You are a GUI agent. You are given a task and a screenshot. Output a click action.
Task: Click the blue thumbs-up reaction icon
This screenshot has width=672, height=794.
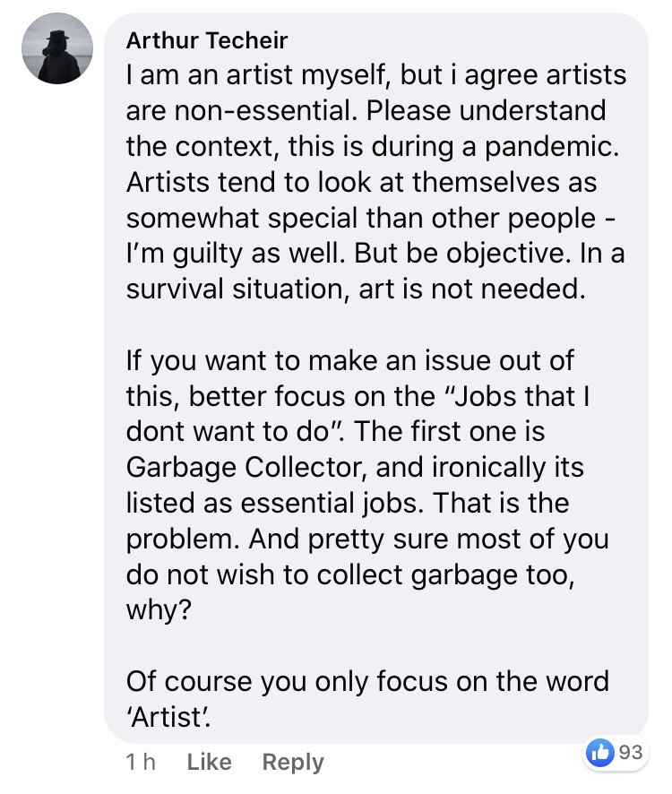click(x=600, y=753)
